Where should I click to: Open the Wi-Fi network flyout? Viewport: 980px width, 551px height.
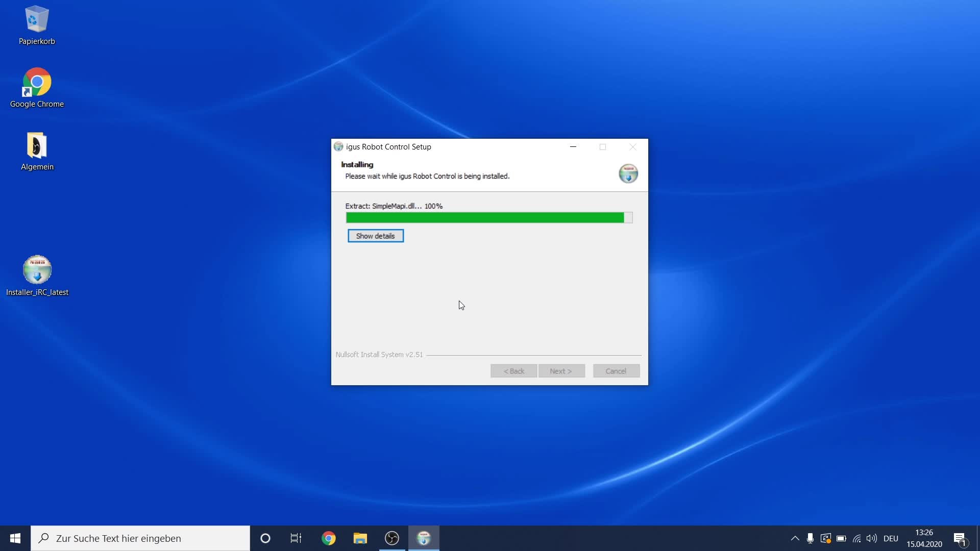(x=856, y=538)
